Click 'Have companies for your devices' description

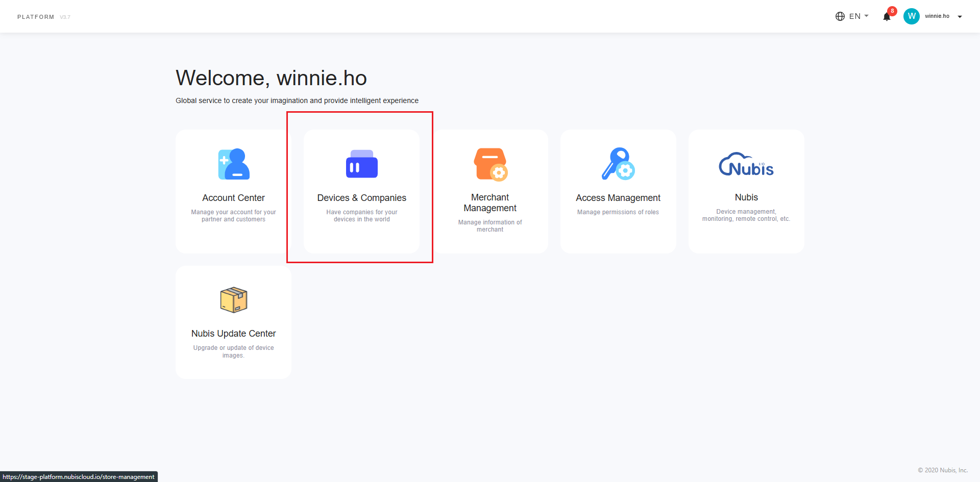(362, 216)
